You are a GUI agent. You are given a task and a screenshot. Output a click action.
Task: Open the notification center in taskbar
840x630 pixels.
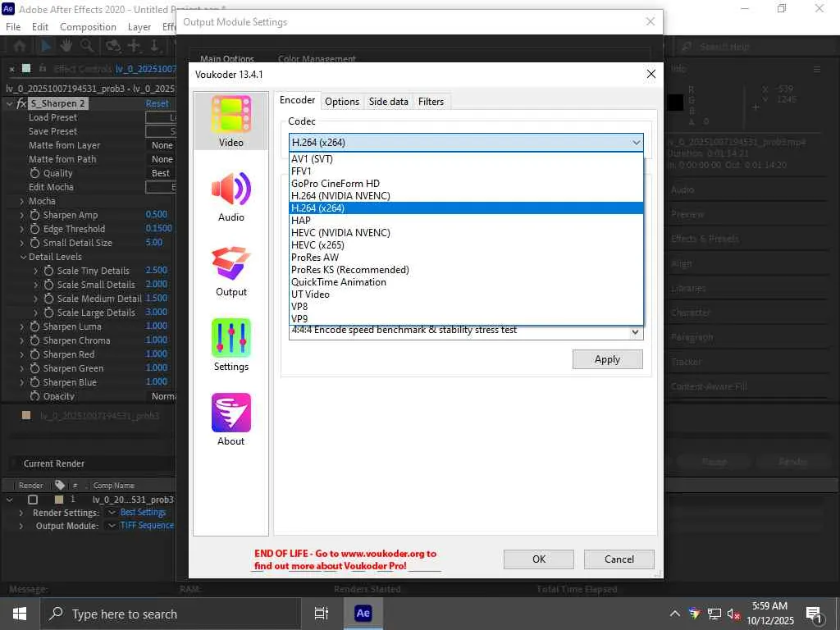pos(815,614)
